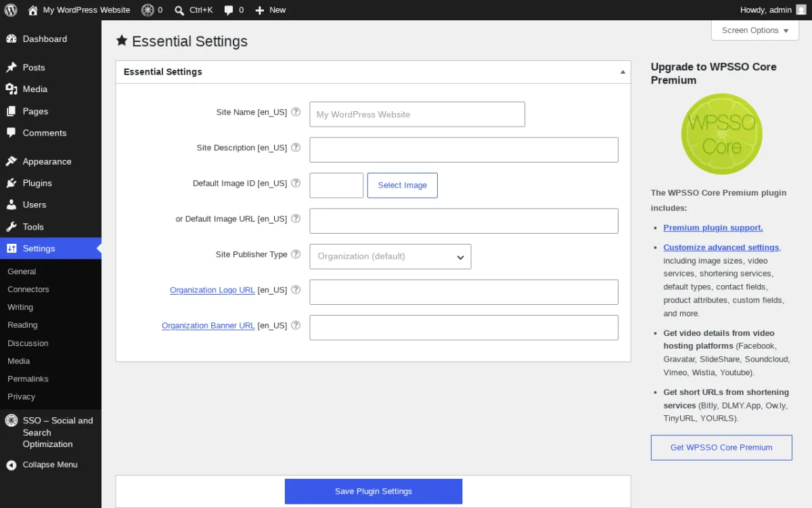Focus the Site Name text field

click(418, 114)
